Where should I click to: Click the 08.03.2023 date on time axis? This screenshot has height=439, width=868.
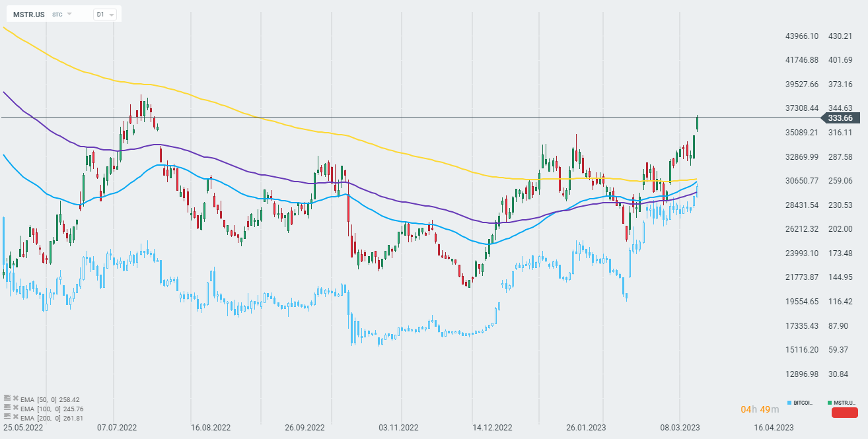[681, 427]
